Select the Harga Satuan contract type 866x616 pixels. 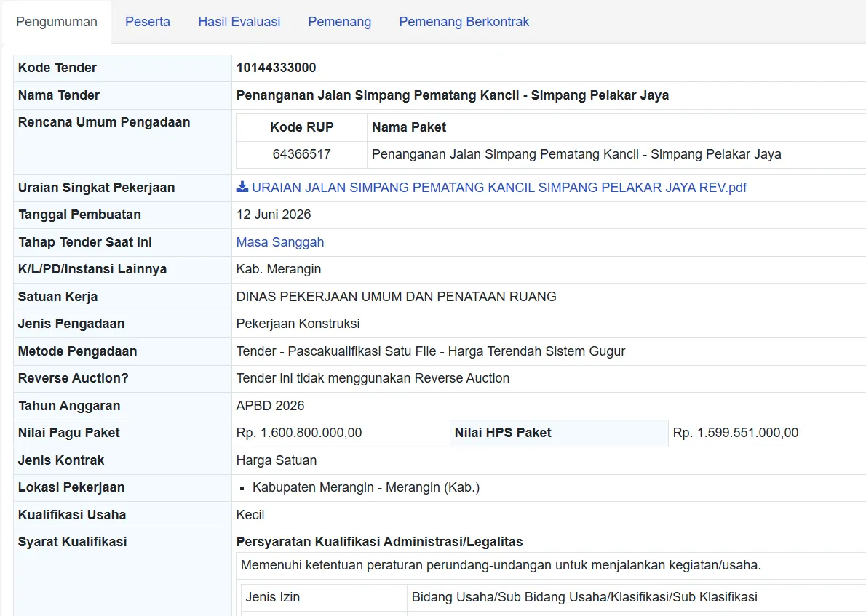coord(276,461)
